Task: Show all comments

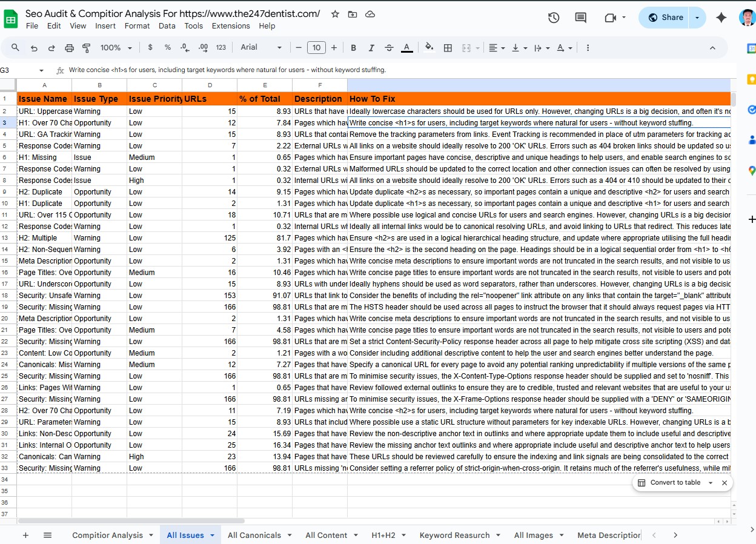Action: coord(580,18)
